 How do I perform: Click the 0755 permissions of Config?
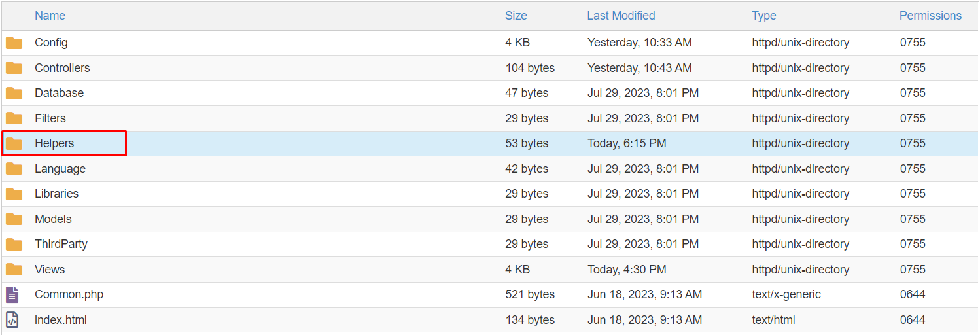point(913,43)
